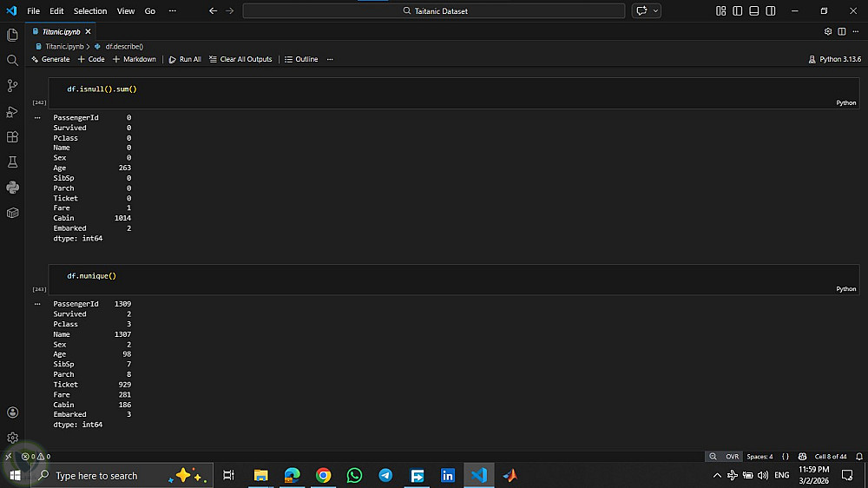The height and width of the screenshot is (488, 868).
Task: Open output actions for isnull cell
Action: click(x=37, y=117)
